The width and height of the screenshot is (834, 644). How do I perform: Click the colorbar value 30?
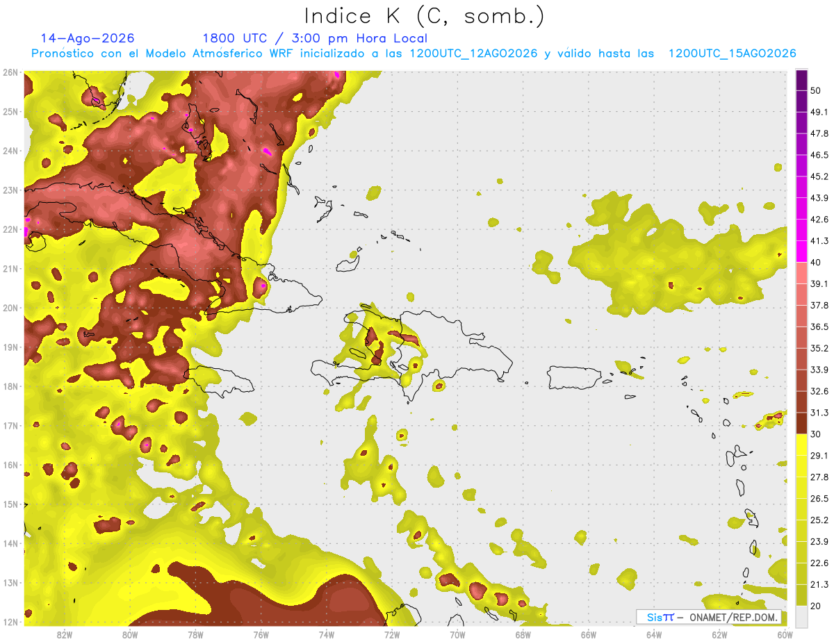(815, 434)
